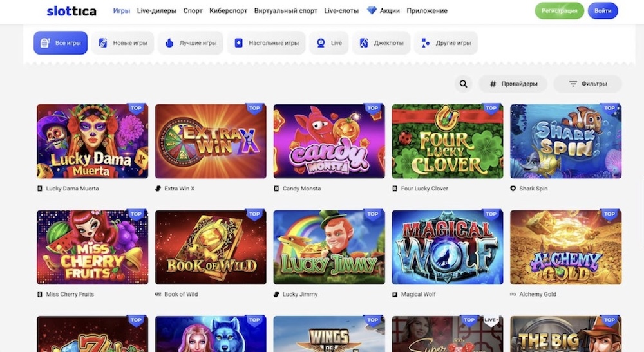The width and height of the screenshot is (644, 352).
Task: Click the blue Войти login button
Action: pos(603,11)
